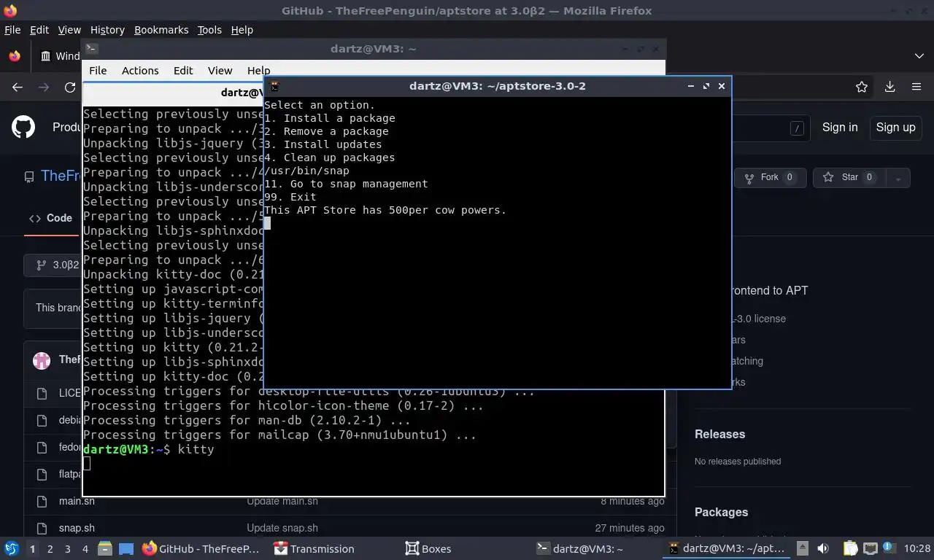Click Update snap.sh commit message
The image size is (934, 560).
[282, 528]
